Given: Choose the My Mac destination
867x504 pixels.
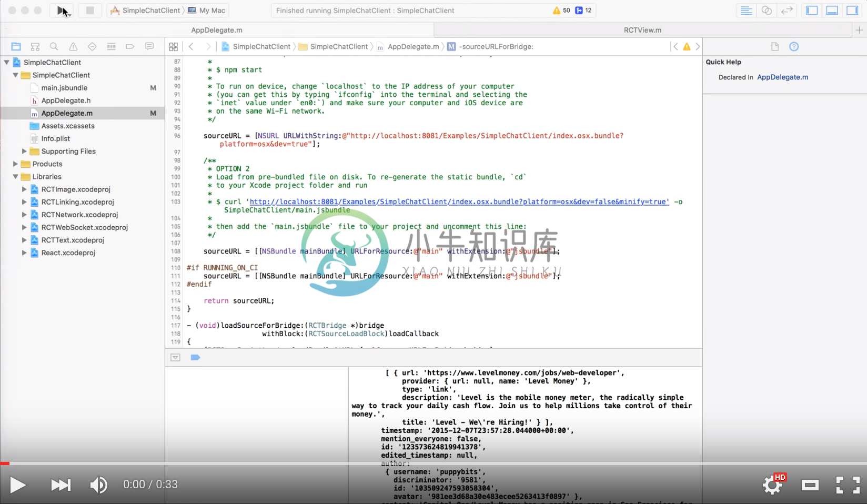Looking at the screenshot, I should 207,11.
